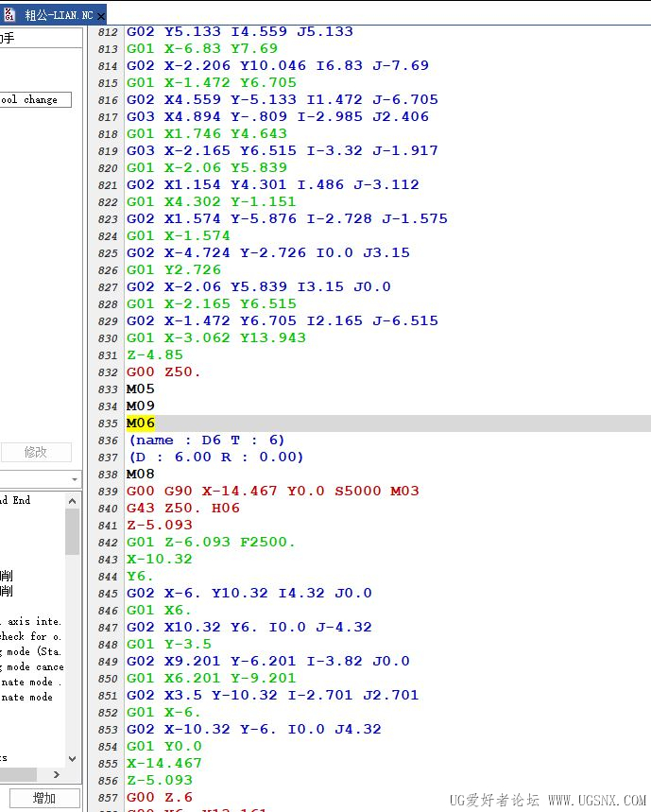Click the 修改 button
This screenshot has height=812, width=651.
[x=36, y=452]
